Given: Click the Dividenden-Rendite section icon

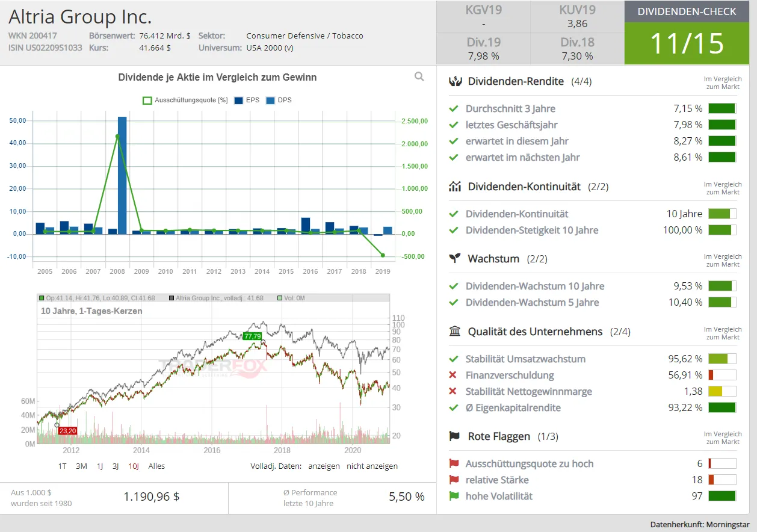Looking at the screenshot, I should (455, 81).
